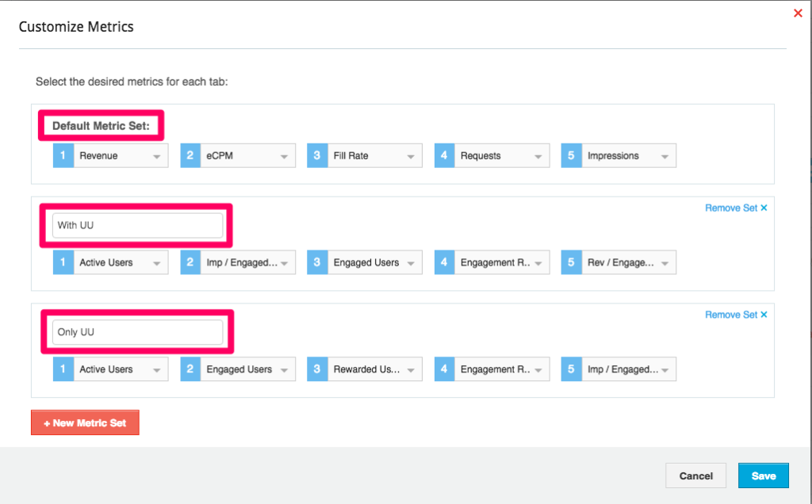Add a new metric set
The width and height of the screenshot is (812, 504).
coord(85,423)
